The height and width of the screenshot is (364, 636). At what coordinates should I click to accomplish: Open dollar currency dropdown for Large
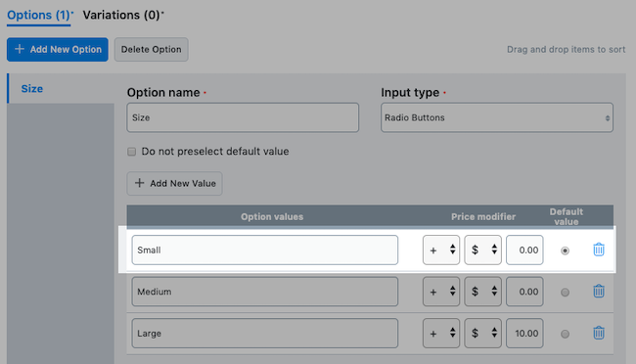tap(482, 333)
